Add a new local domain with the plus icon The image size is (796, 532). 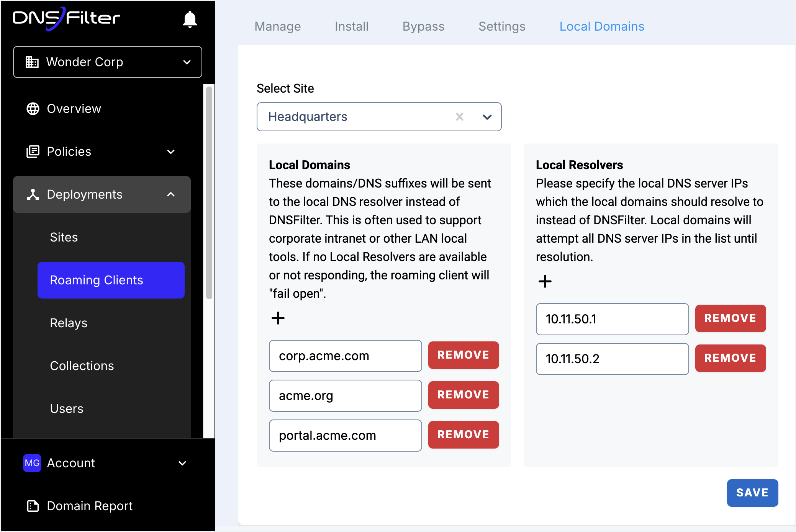pyautogui.click(x=278, y=318)
